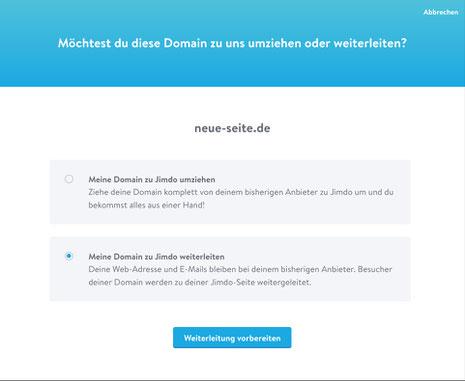
Task: Click the 'neue-seite.de' domain name text
Action: click(232, 128)
